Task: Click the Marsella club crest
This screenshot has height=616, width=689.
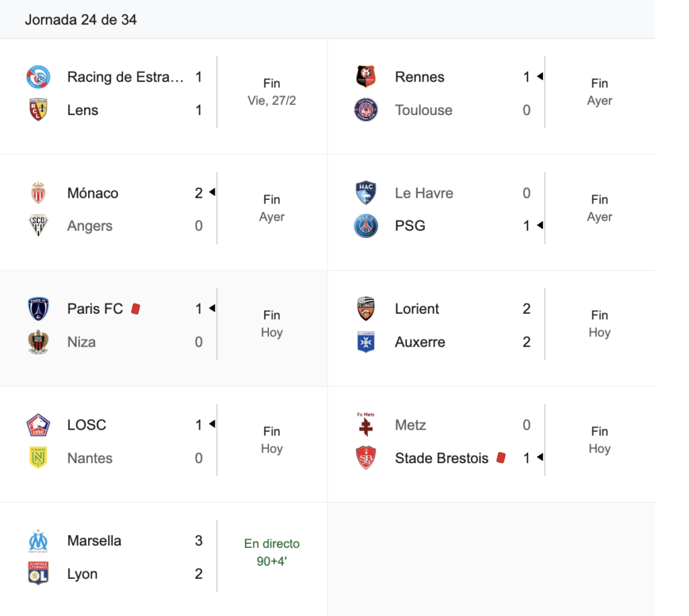Action: pos(38,541)
